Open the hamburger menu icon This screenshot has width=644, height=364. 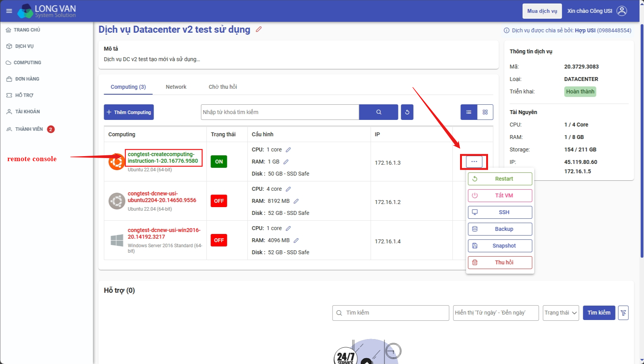pyautogui.click(x=9, y=11)
